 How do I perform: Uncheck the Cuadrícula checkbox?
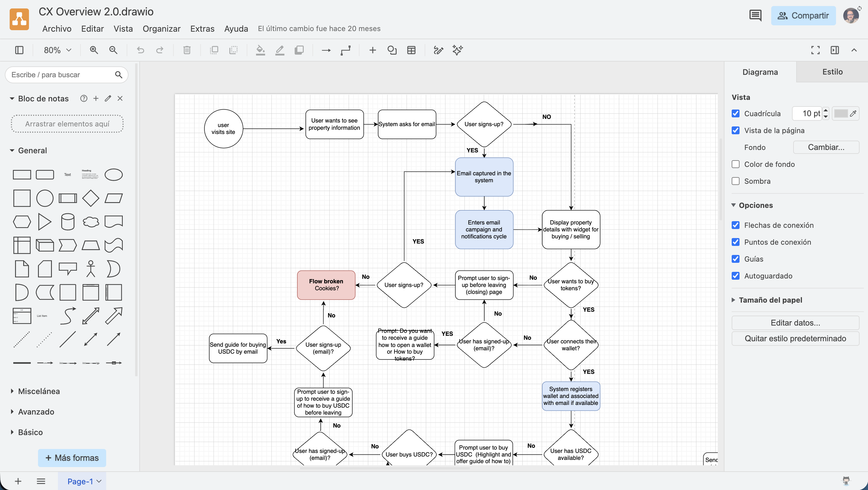coord(736,113)
